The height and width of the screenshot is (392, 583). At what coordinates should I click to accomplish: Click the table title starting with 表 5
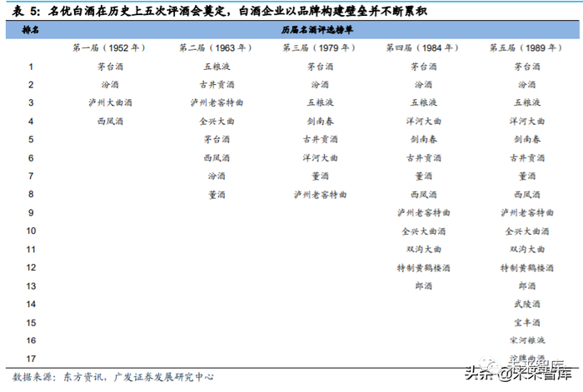219,11
